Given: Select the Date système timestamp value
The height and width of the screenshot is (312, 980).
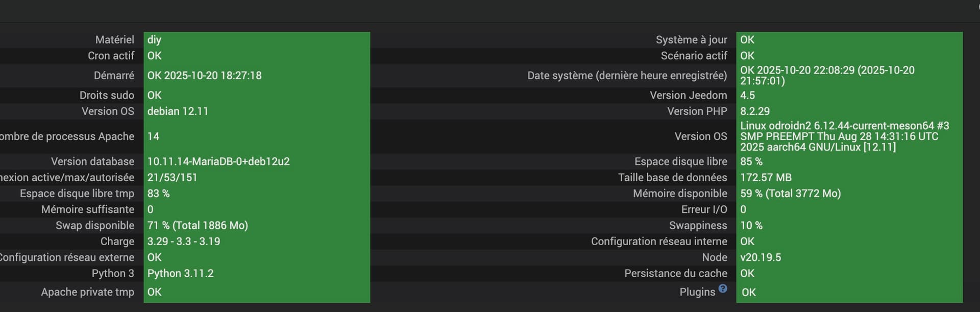Looking at the screenshot, I should tap(827, 76).
